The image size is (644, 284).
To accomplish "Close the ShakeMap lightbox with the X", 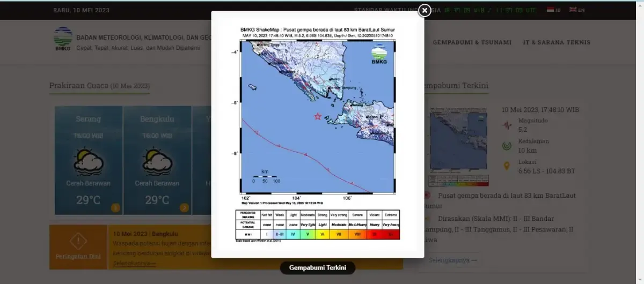I will pyautogui.click(x=425, y=10).
